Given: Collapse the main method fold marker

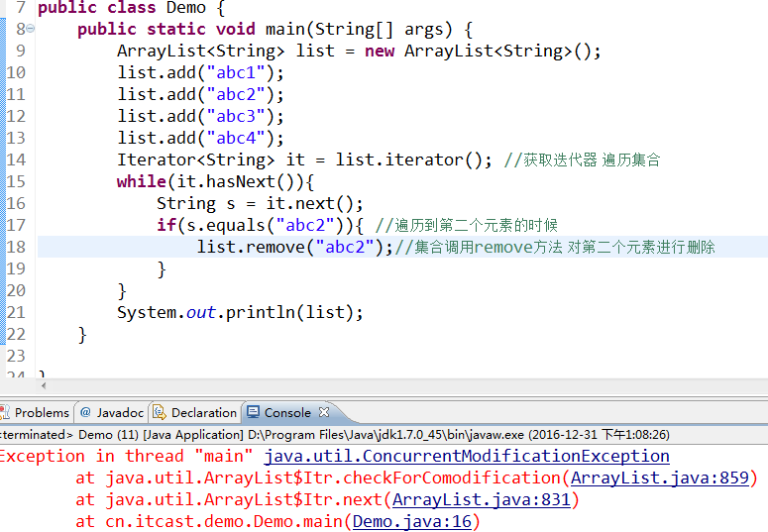Looking at the screenshot, I should (x=31, y=29).
